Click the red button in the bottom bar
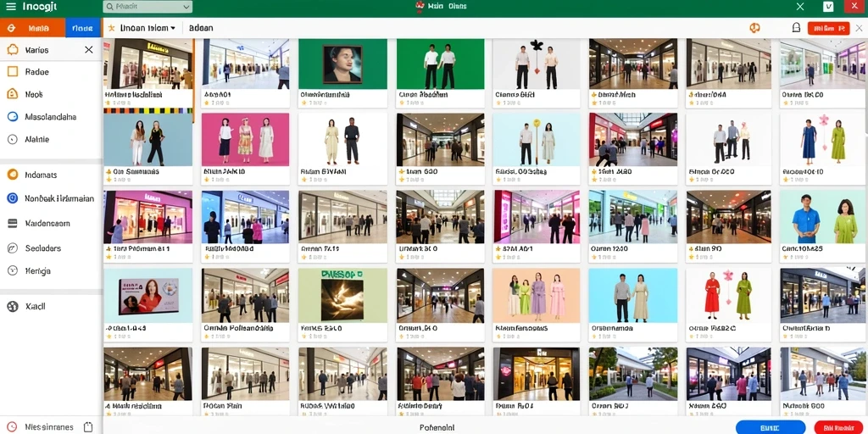 [837, 427]
